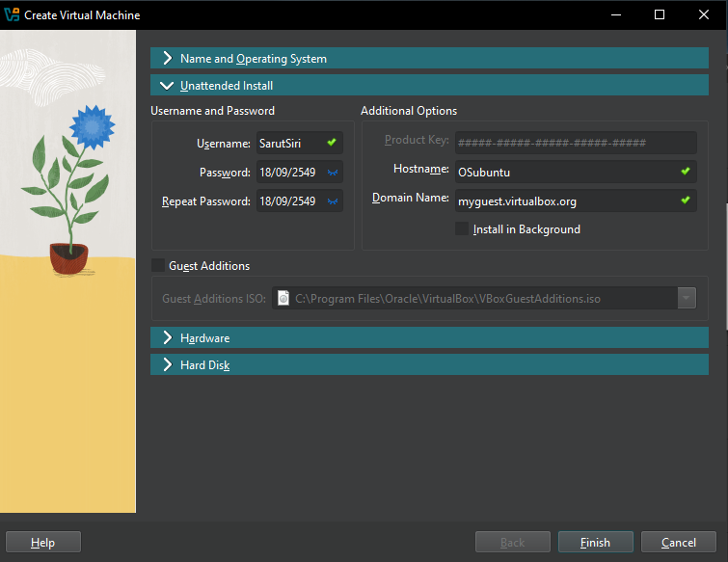
Task: Click the green checkmark beside Username field
Action: pyautogui.click(x=332, y=144)
